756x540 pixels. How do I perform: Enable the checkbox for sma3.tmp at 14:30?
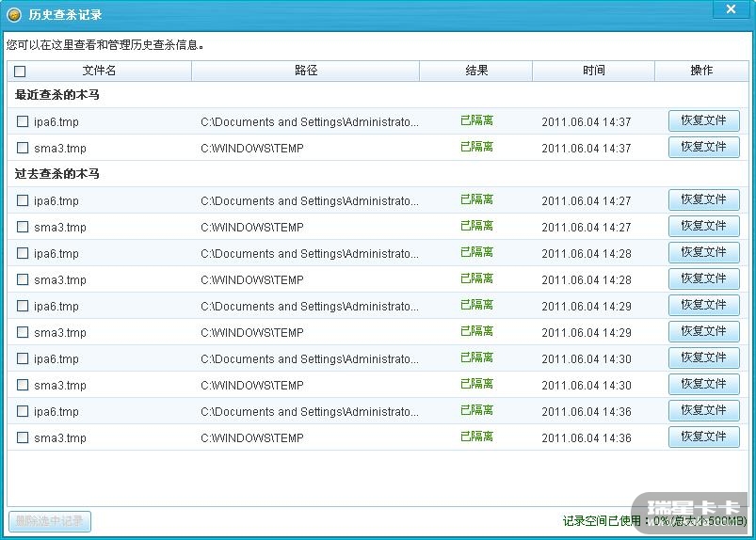pyautogui.click(x=23, y=385)
